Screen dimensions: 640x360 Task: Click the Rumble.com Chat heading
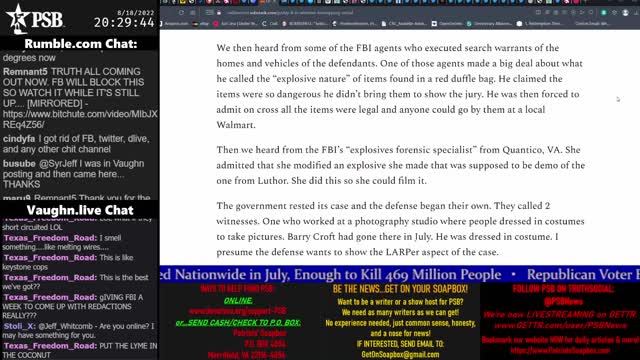80,44
